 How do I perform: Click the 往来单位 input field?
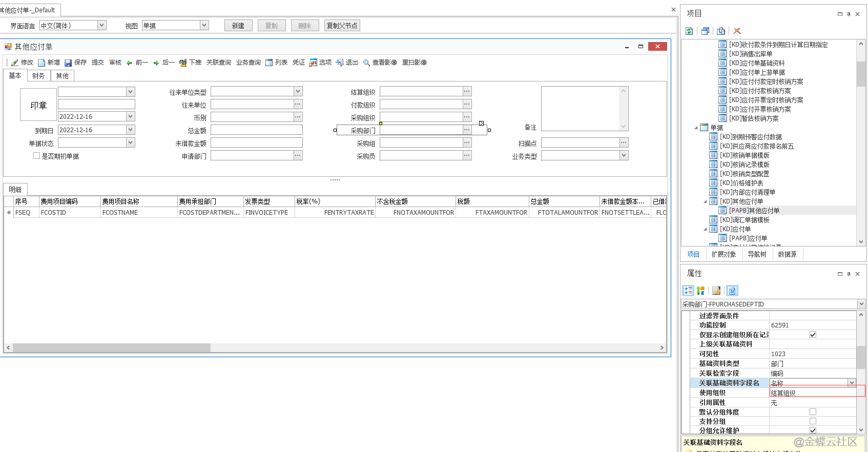click(x=252, y=104)
